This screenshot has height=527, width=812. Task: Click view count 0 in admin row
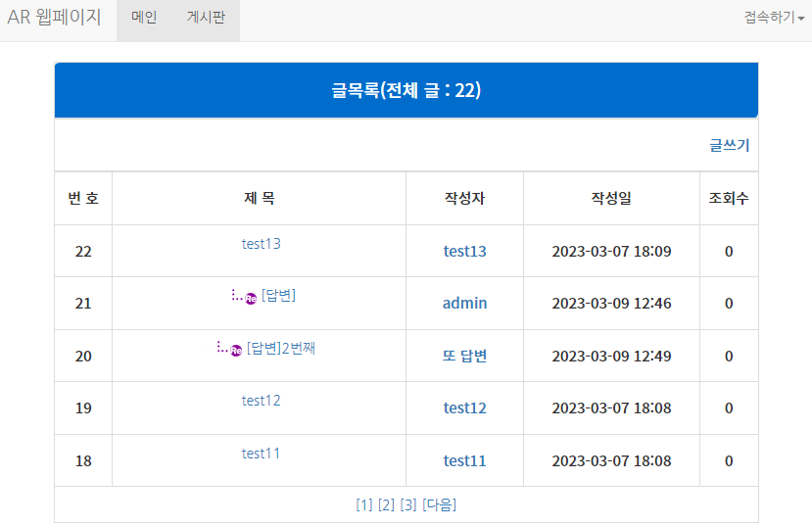(729, 303)
